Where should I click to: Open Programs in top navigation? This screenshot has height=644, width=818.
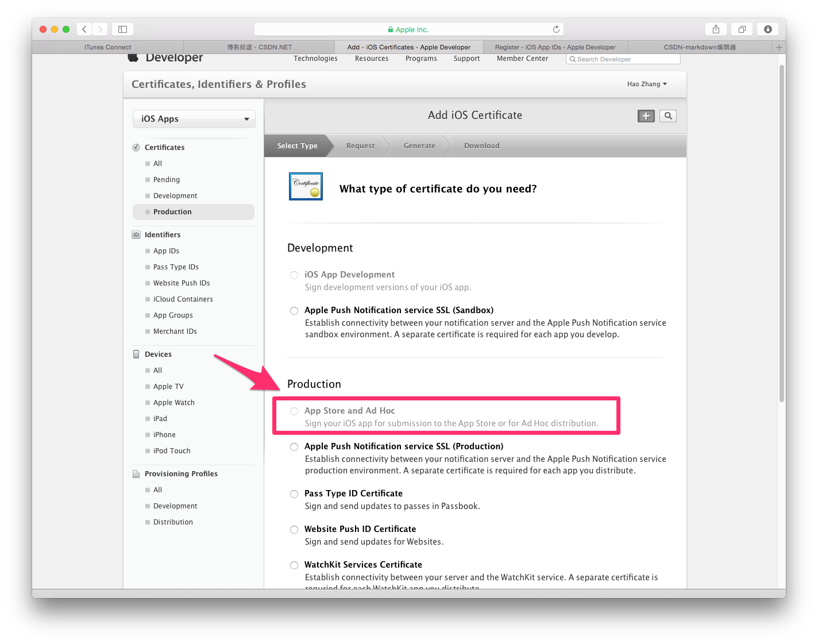coord(421,59)
